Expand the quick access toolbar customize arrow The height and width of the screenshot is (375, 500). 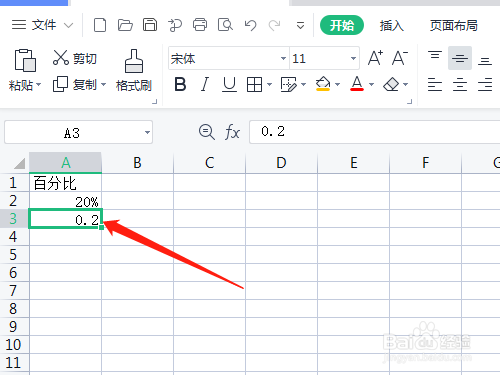click(x=300, y=25)
